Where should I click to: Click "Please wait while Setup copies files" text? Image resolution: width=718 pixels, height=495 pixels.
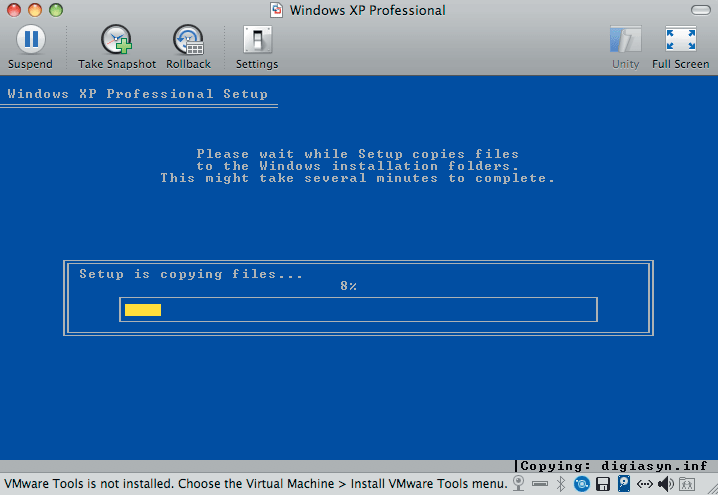(x=358, y=154)
